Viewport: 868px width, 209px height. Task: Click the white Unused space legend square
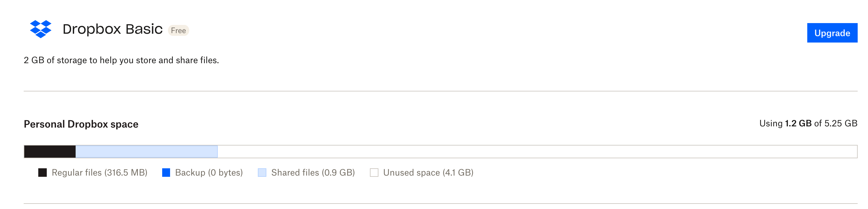375,173
